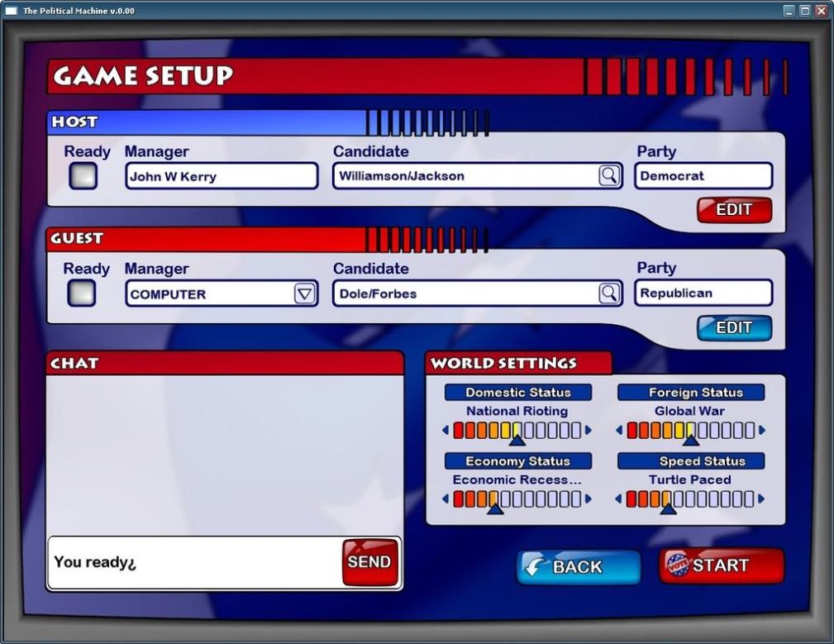Click the START button
The width and height of the screenshot is (834, 644).
click(x=721, y=566)
